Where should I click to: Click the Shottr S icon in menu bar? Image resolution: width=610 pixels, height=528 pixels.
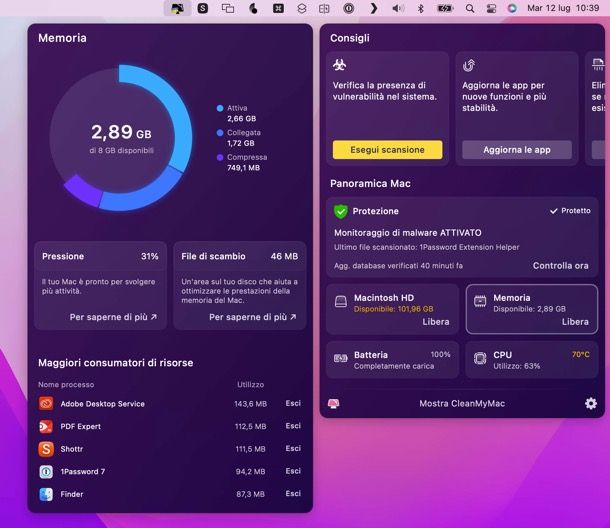(203, 8)
